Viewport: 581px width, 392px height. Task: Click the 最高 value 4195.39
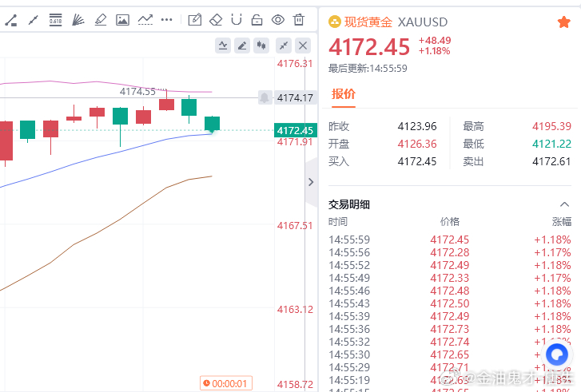(551, 126)
